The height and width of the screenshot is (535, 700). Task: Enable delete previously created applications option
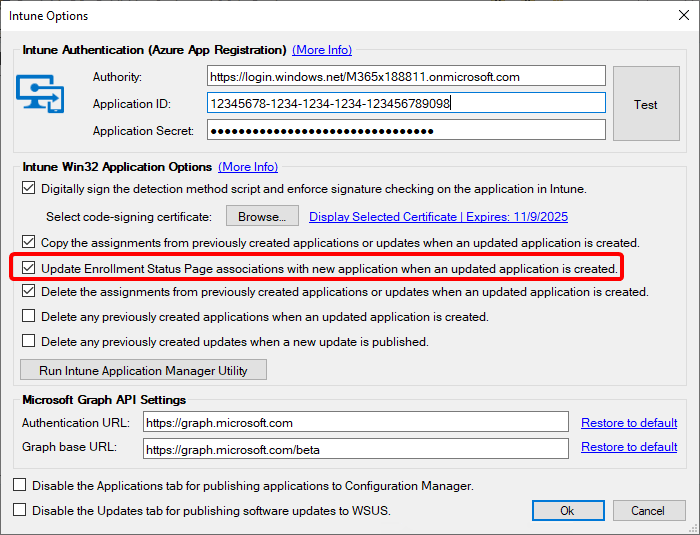point(29,316)
